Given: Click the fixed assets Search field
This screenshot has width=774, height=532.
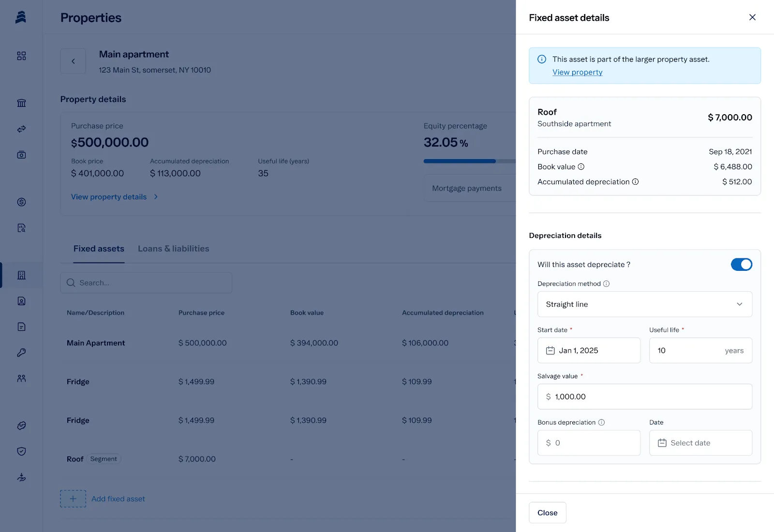Looking at the screenshot, I should (x=146, y=282).
